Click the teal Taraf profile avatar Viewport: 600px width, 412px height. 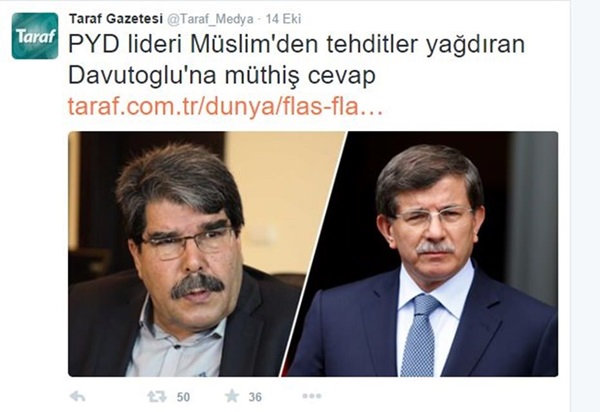(35, 36)
